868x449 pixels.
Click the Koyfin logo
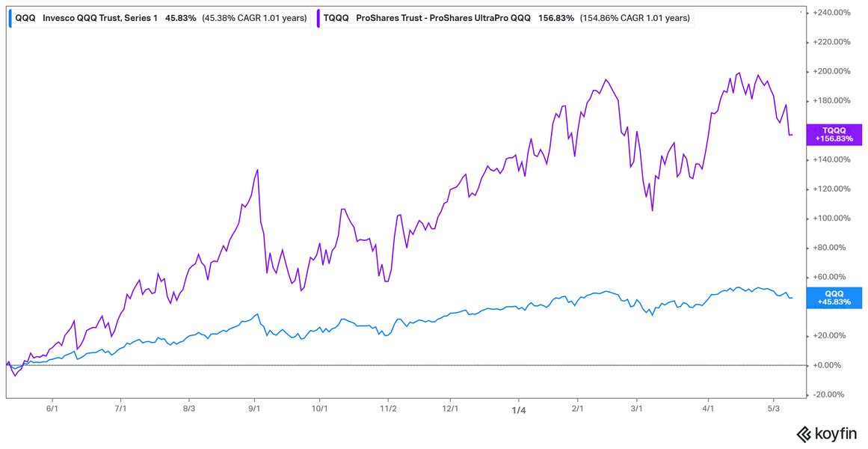[x=828, y=433]
